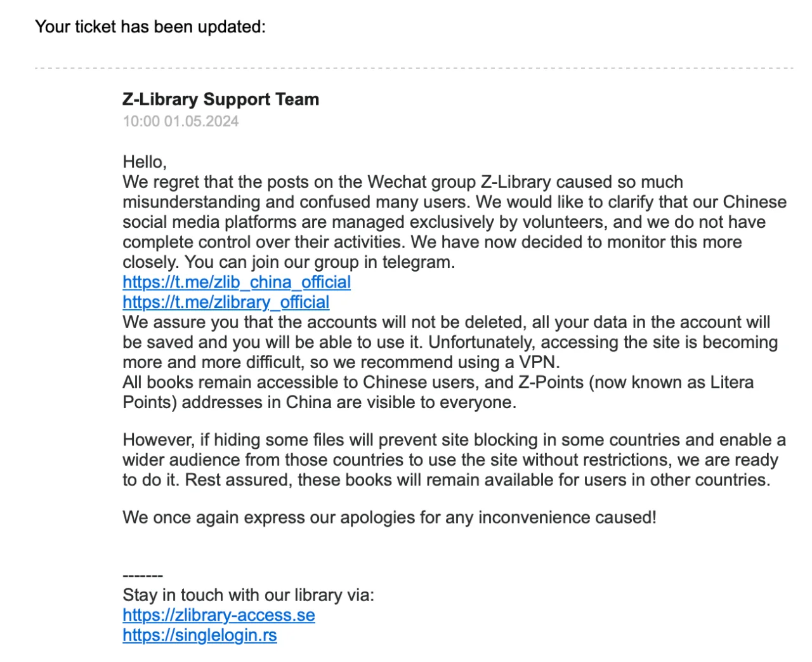
Task: Click the 'Stay in touch with our library' text
Action: click(248, 595)
